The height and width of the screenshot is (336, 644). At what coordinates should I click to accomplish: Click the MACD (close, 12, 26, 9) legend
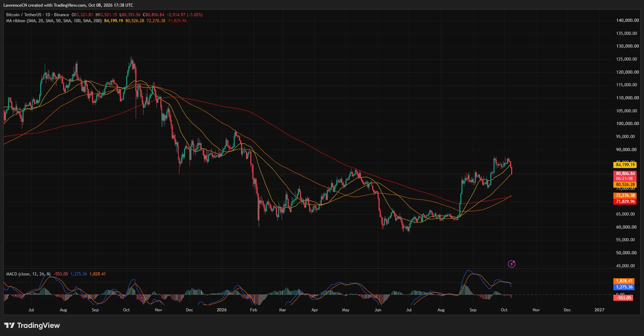28,274
